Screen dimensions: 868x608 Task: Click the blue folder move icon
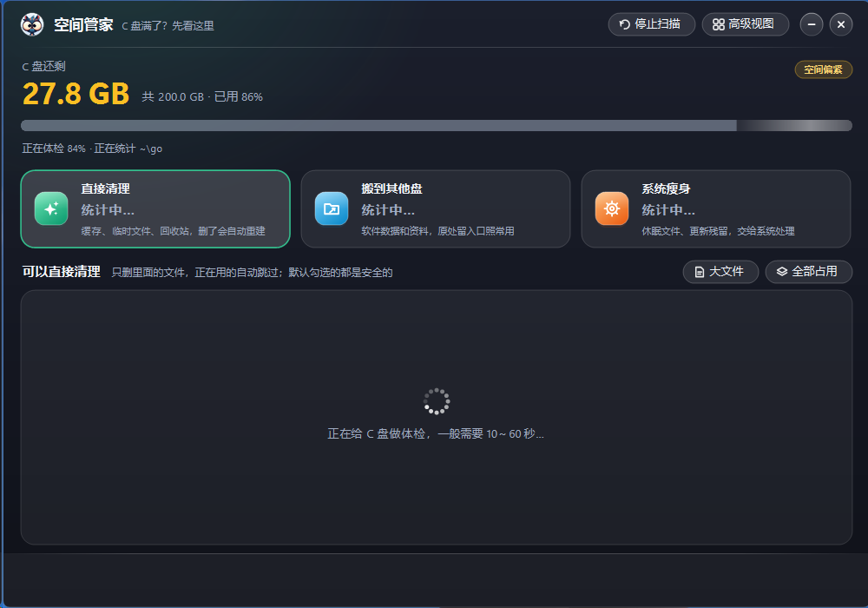click(332, 208)
